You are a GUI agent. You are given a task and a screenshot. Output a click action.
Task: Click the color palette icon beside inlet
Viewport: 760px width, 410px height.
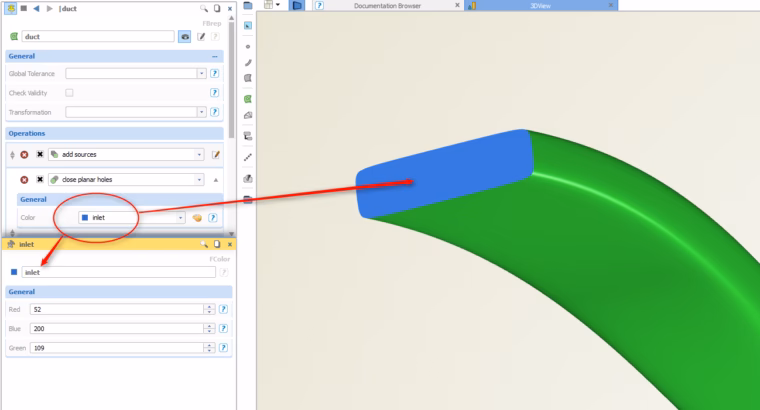click(x=197, y=218)
